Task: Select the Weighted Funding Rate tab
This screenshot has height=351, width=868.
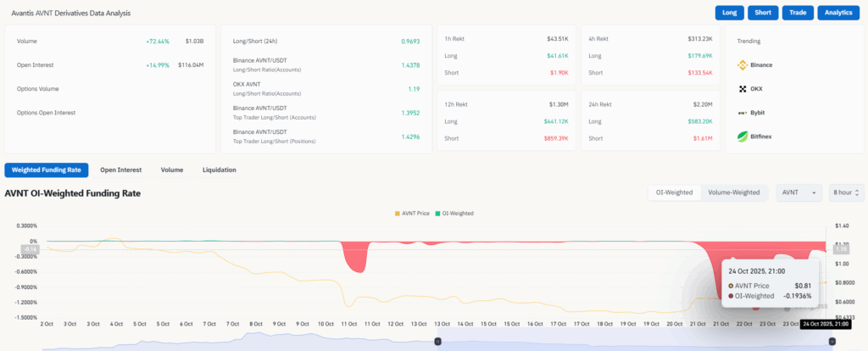Action: [x=46, y=170]
